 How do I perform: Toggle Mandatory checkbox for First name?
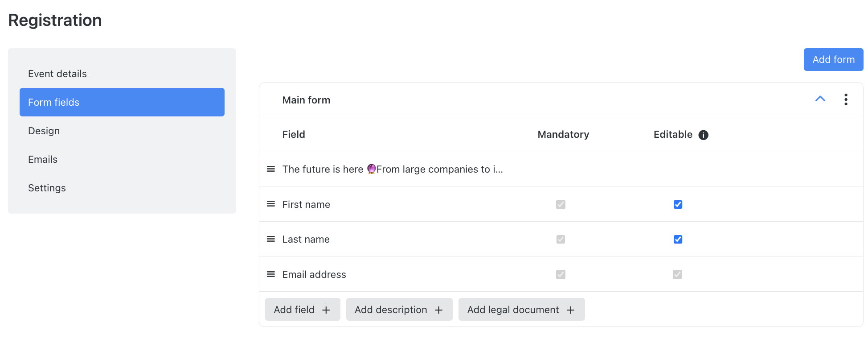click(x=561, y=204)
